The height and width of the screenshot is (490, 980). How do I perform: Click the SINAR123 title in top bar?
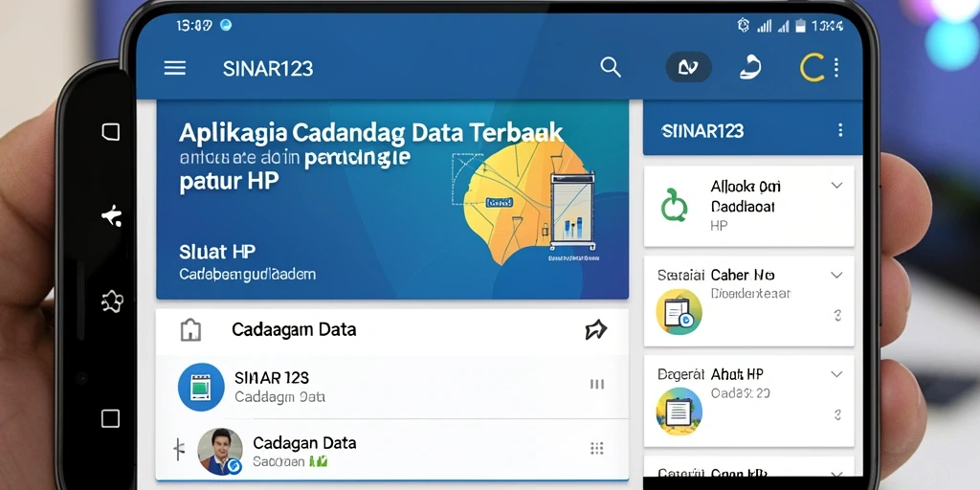268,69
